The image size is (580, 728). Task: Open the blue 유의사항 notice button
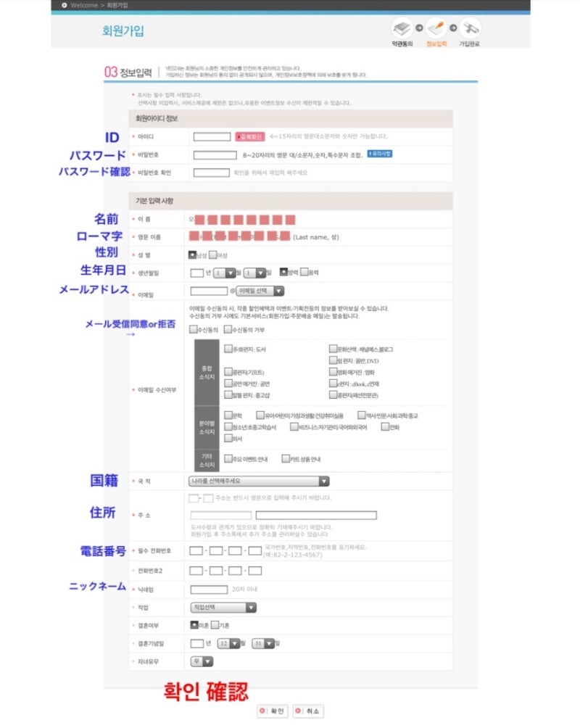[380, 154]
